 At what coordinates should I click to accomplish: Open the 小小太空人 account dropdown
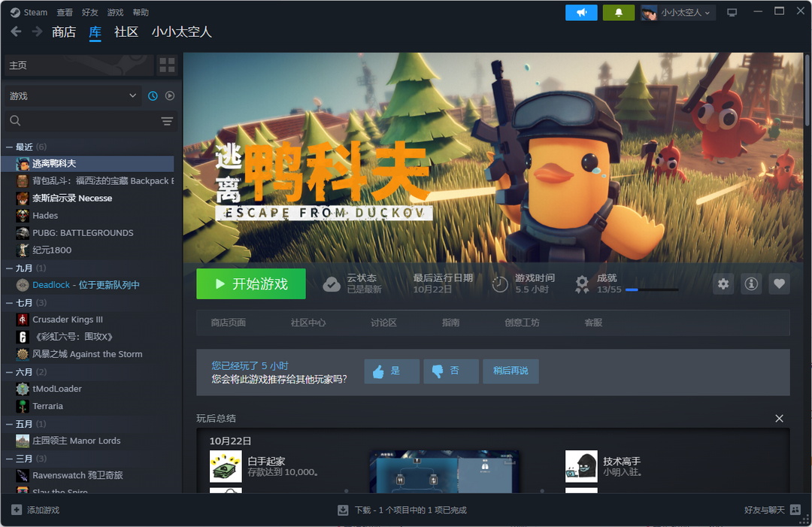[678, 13]
